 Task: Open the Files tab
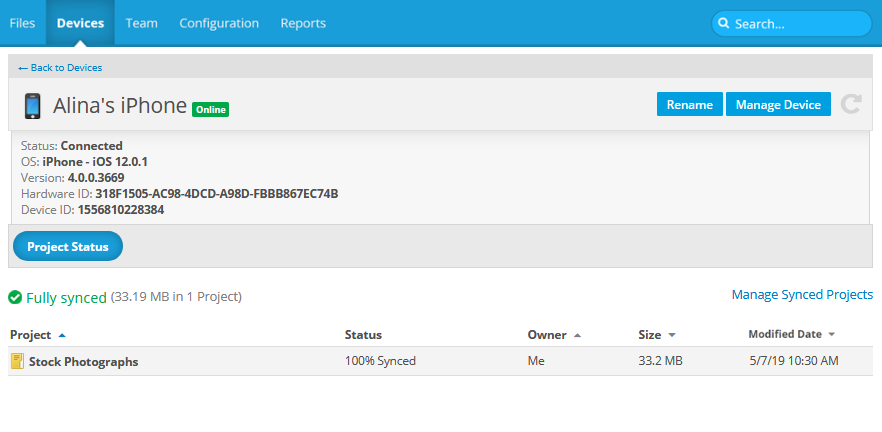(23, 23)
